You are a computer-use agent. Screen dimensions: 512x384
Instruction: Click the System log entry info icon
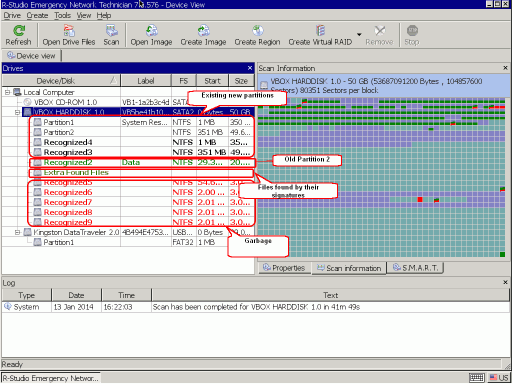7,307
